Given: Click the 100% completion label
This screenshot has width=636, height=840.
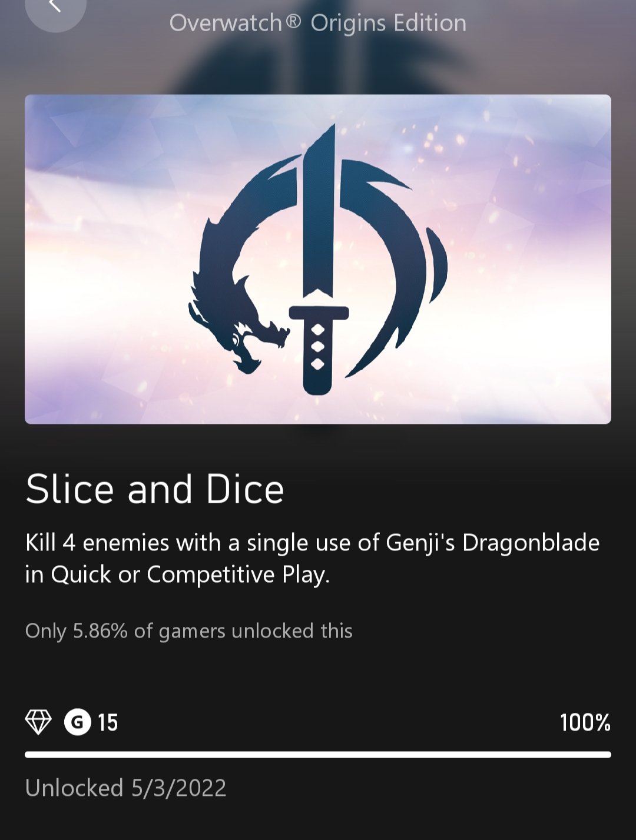Looking at the screenshot, I should 585,723.
